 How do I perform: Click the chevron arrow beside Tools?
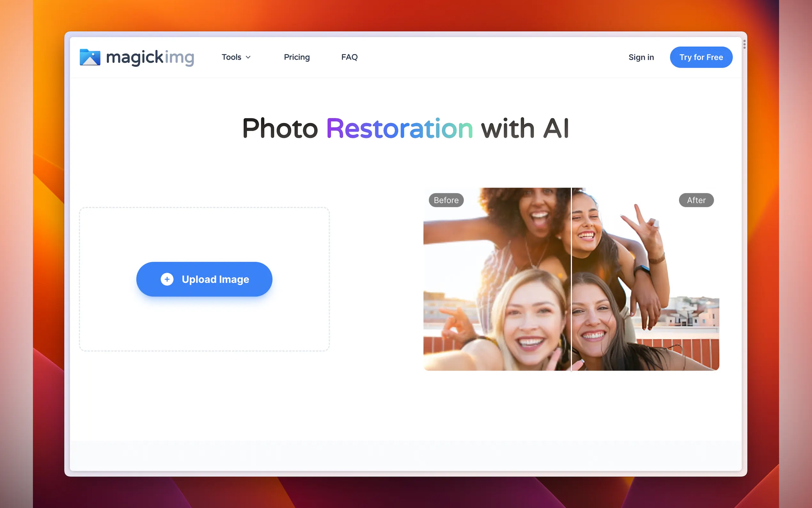tap(248, 58)
